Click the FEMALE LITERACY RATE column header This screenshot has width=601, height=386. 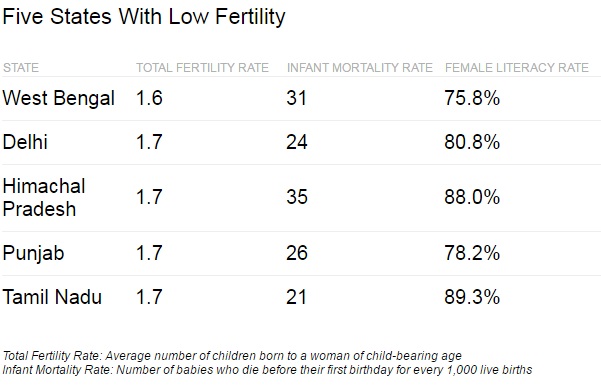point(517,68)
